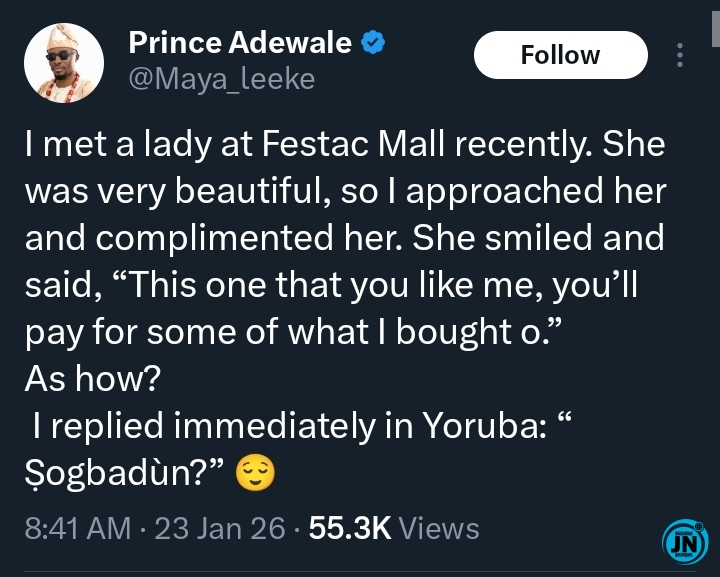Click the 23 Jan 26 date

coord(220,528)
